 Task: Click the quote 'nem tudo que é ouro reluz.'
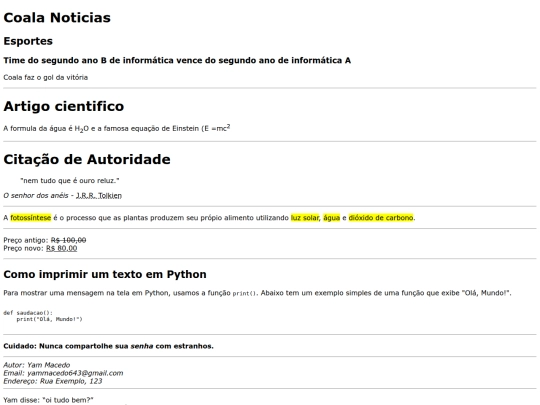(x=70, y=180)
